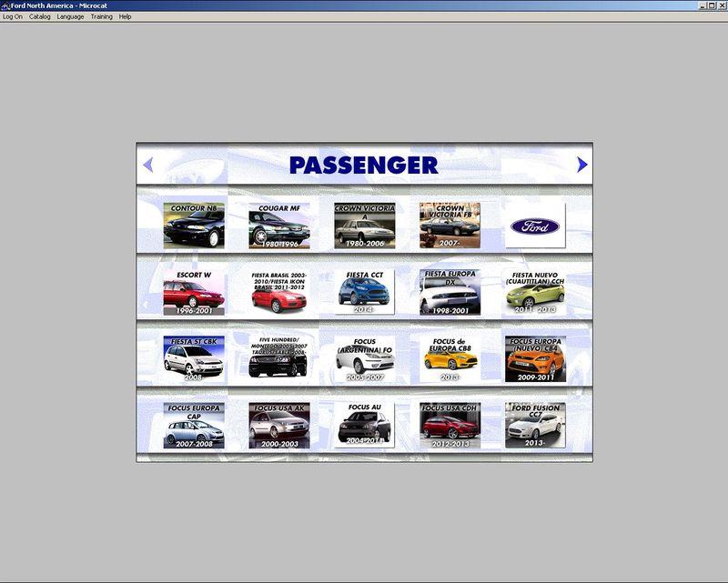This screenshot has width=728, height=583.
Task: Choose Fiesta Europa DX 1998-2001 tile
Action: click(450, 292)
